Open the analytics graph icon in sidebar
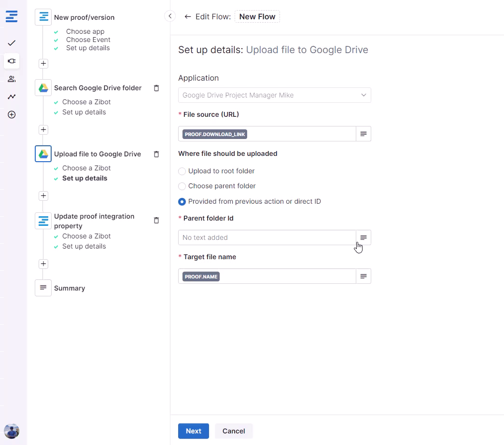The width and height of the screenshot is (504, 445). click(12, 97)
